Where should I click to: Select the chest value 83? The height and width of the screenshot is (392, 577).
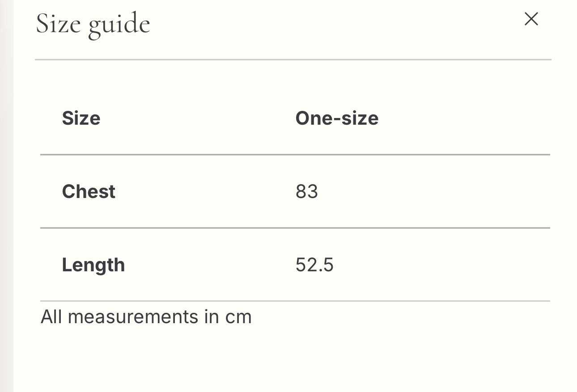pos(307,192)
